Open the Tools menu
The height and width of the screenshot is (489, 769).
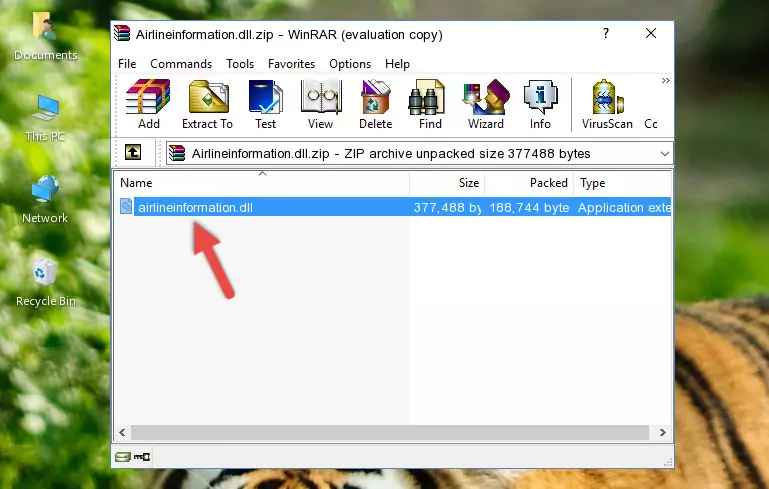click(240, 64)
